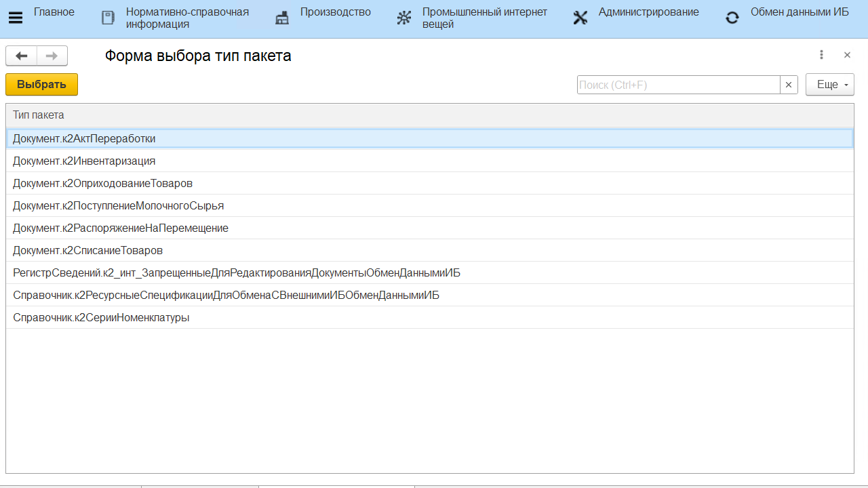Image resolution: width=868 pixels, height=488 pixels.
Task: Click the Обмен данными ИБ sync icon
Action: coord(732,18)
